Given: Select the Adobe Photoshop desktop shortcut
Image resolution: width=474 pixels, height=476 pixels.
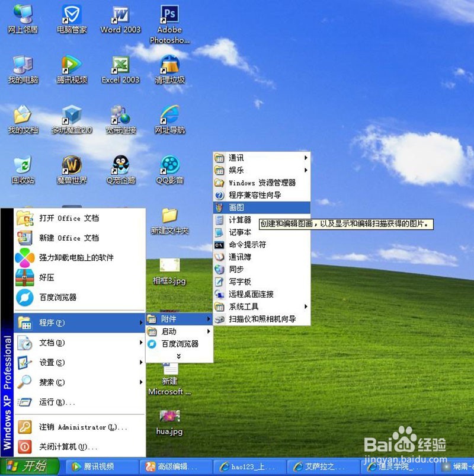Looking at the screenshot, I should (169, 24).
